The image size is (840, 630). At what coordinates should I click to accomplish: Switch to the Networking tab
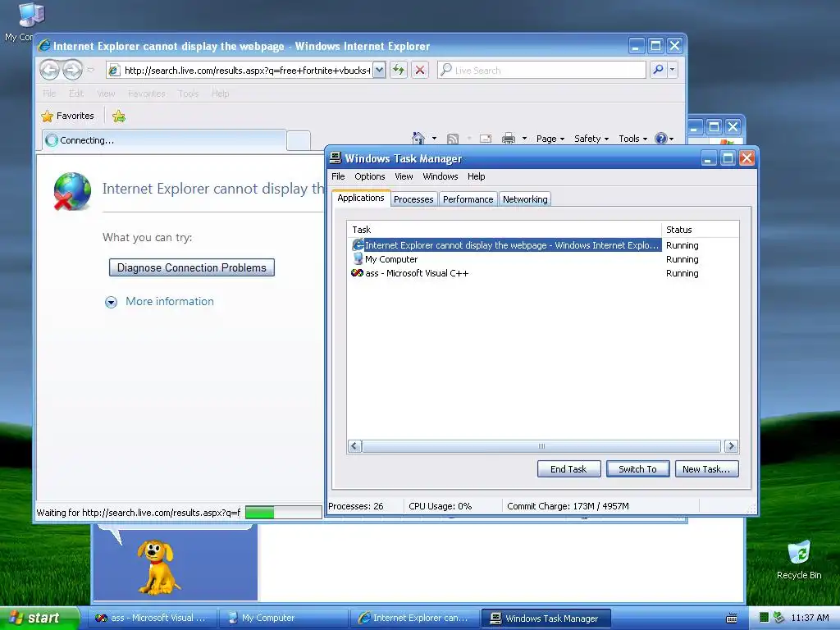click(525, 199)
